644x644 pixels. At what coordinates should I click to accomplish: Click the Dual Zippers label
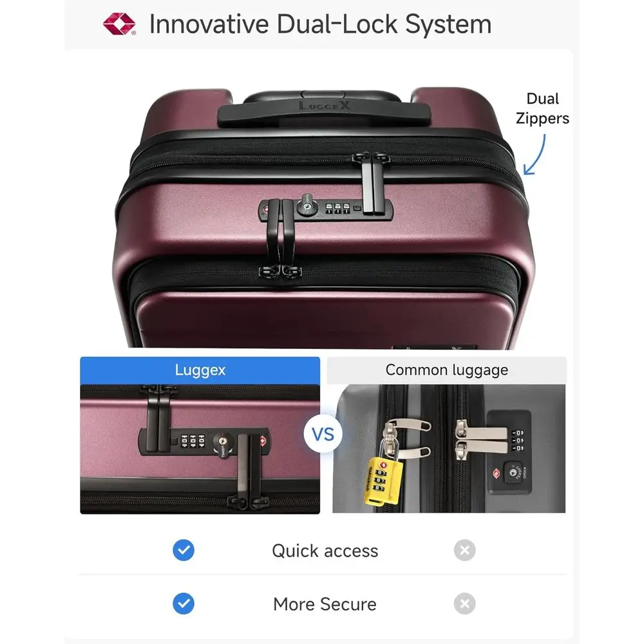(x=542, y=108)
